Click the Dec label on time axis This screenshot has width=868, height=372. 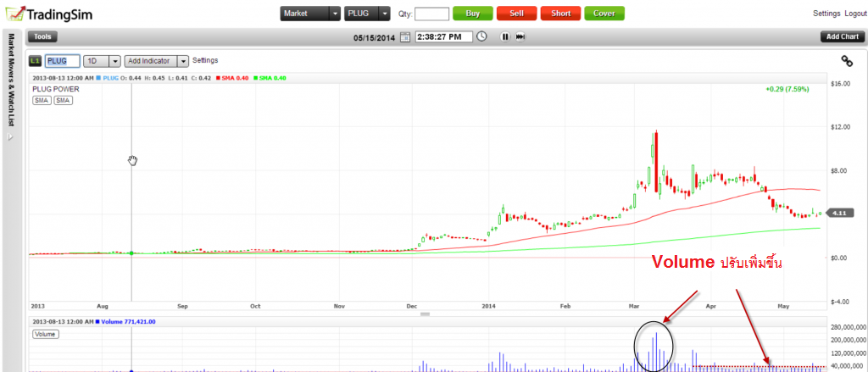[x=411, y=306]
